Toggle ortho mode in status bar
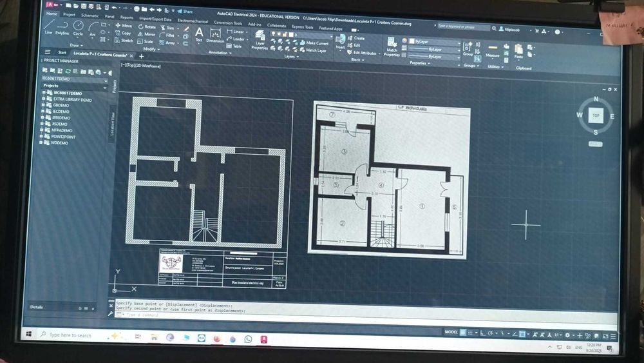This screenshot has height=363, width=644. pyautogui.click(x=483, y=333)
